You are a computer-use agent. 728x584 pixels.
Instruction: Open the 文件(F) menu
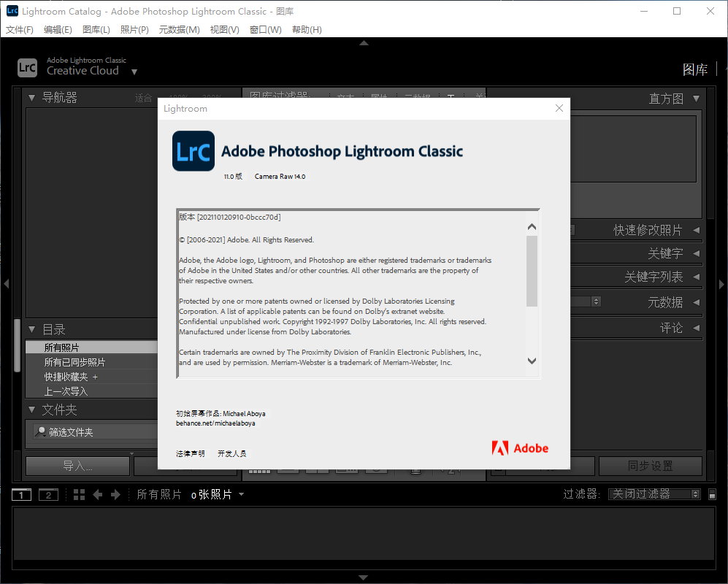point(20,30)
